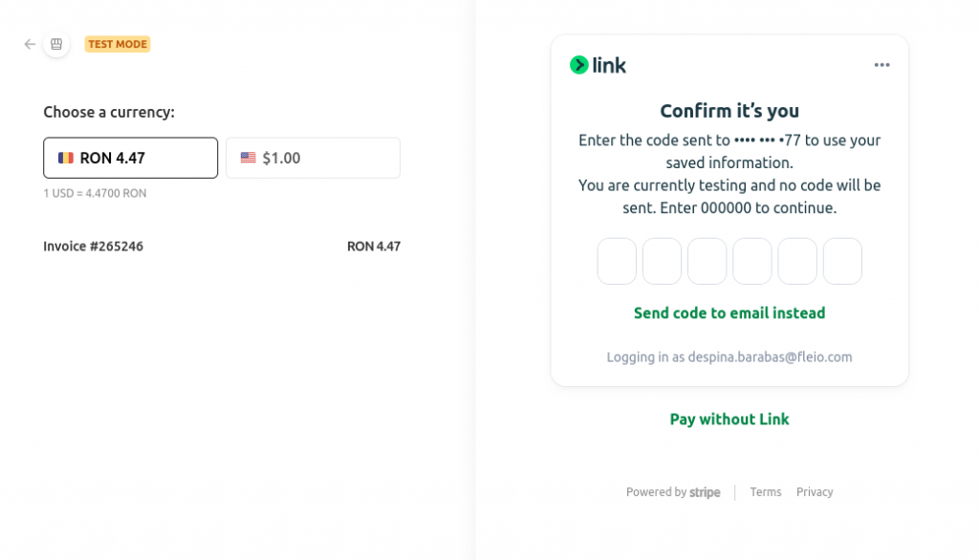Click the Romanian flag icon

pos(66,158)
